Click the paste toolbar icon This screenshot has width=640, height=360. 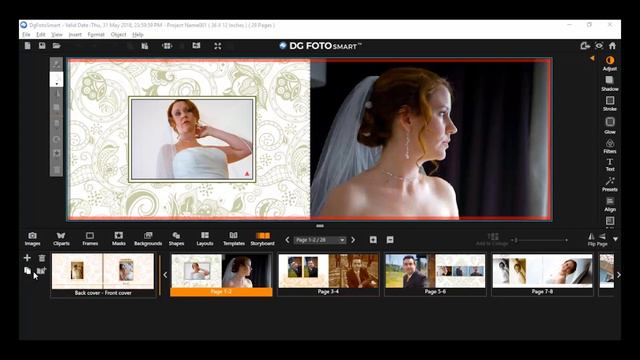pyautogui.click(x=144, y=46)
